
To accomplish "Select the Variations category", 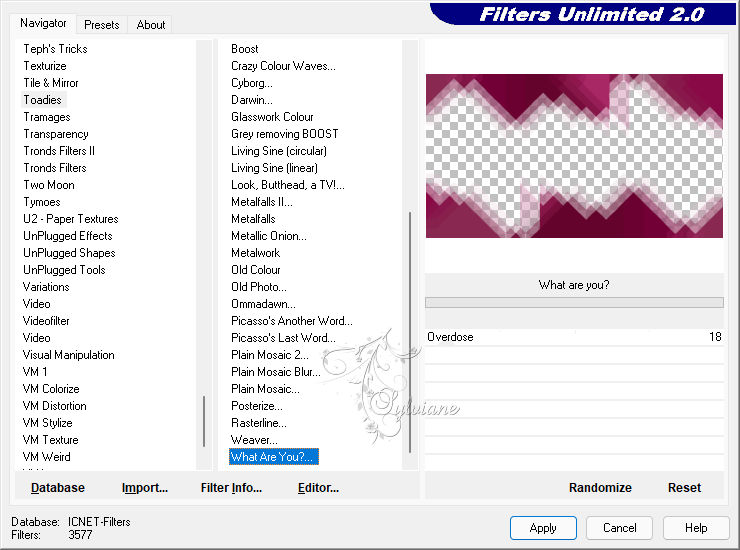I will pos(46,287).
